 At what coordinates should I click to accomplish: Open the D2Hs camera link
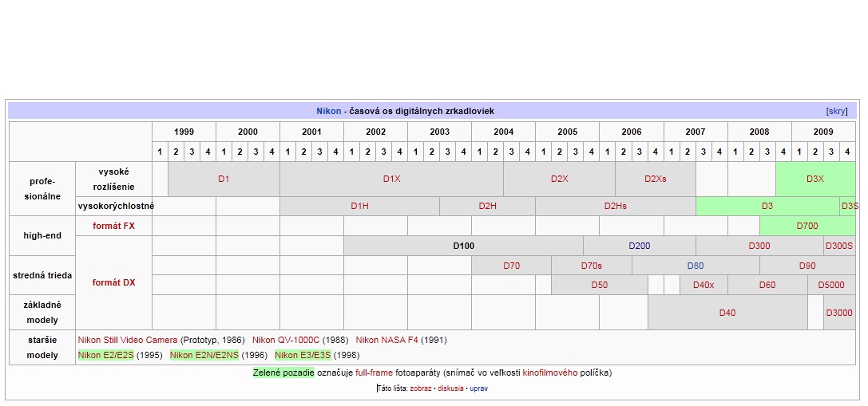click(x=616, y=207)
